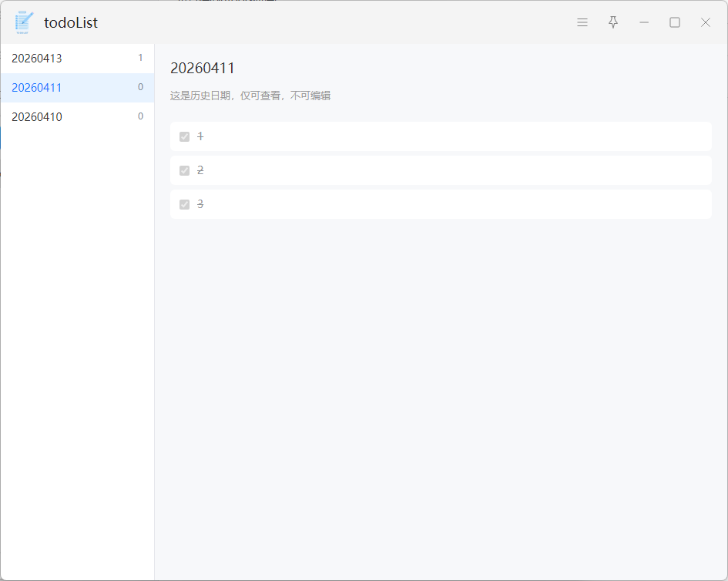Select the 20260413 date in sidebar
The image size is (728, 581).
37,59
